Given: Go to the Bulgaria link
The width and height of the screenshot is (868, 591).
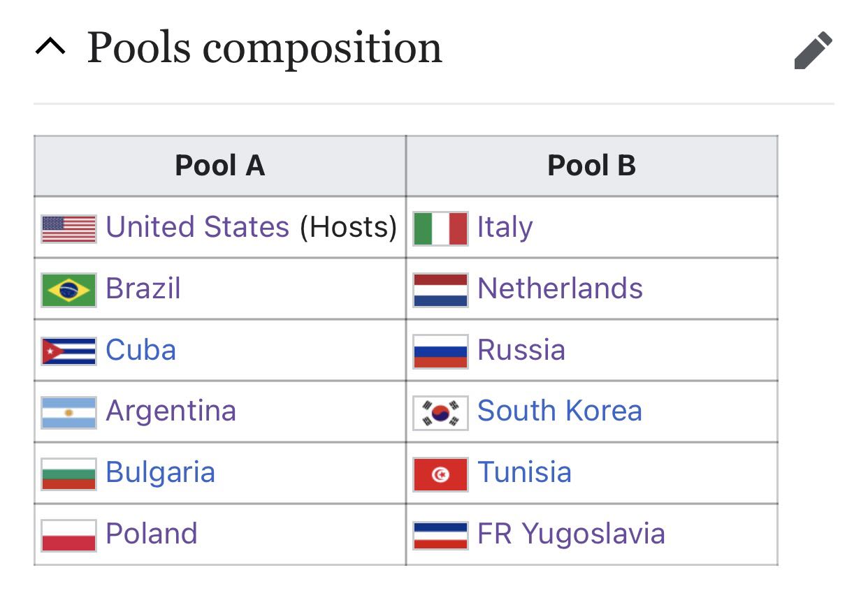Looking at the screenshot, I should [x=160, y=473].
